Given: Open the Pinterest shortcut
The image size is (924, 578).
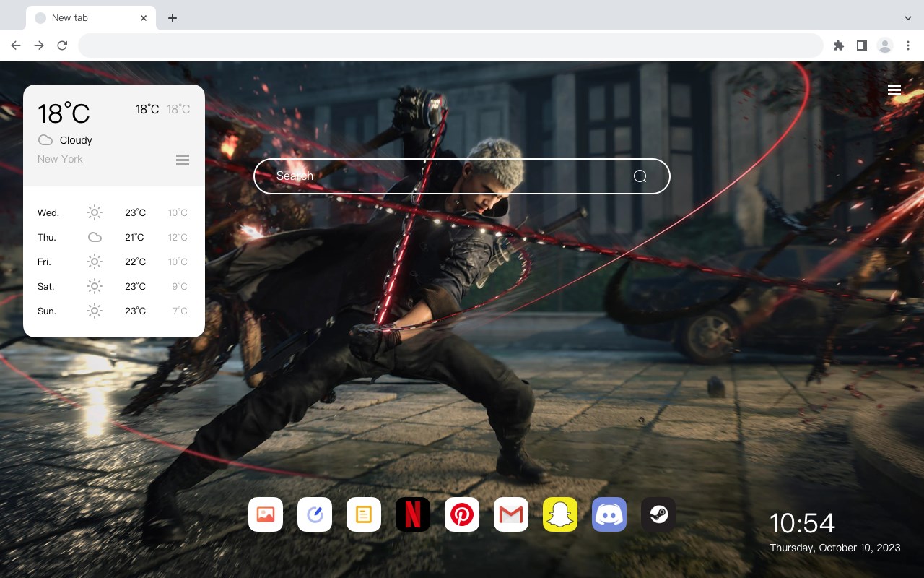Looking at the screenshot, I should coord(462,514).
